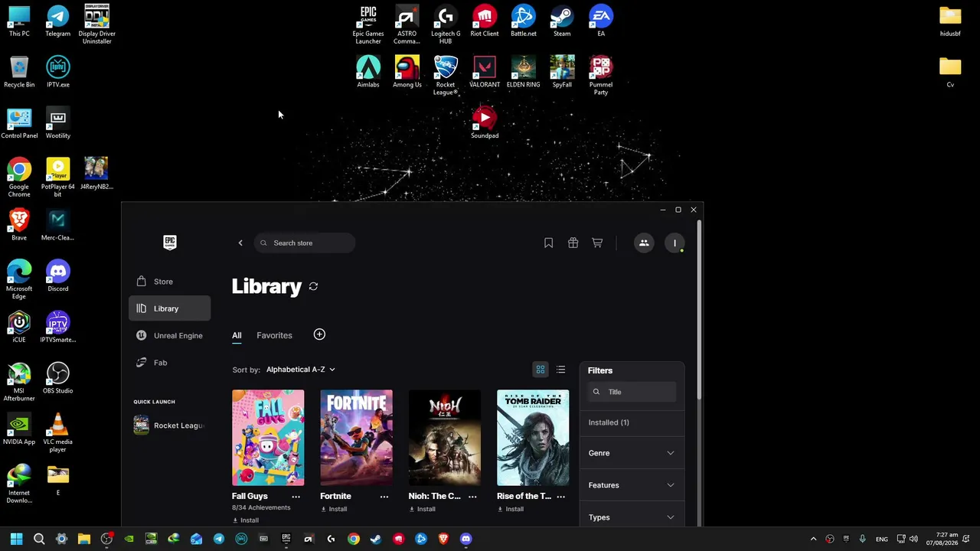
Task: Select the Aimlabs desktop icon
Action: point(368,72)
